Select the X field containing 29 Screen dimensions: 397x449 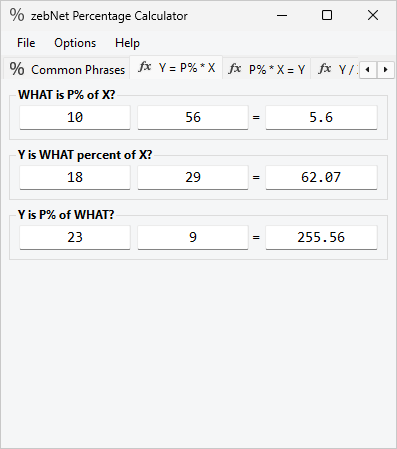click(x=193, y=177)
